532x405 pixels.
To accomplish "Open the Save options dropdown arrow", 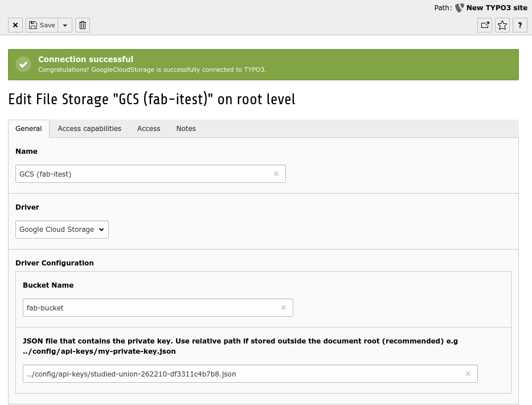I will tap(65, 25).
